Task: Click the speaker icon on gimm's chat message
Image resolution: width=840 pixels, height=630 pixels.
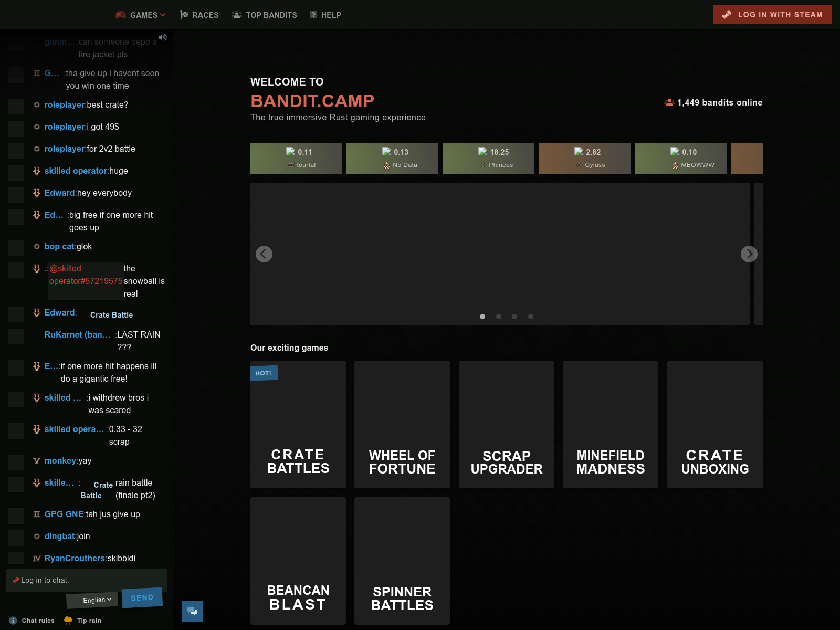Action: pyautogui.click(x=163, y=37)
